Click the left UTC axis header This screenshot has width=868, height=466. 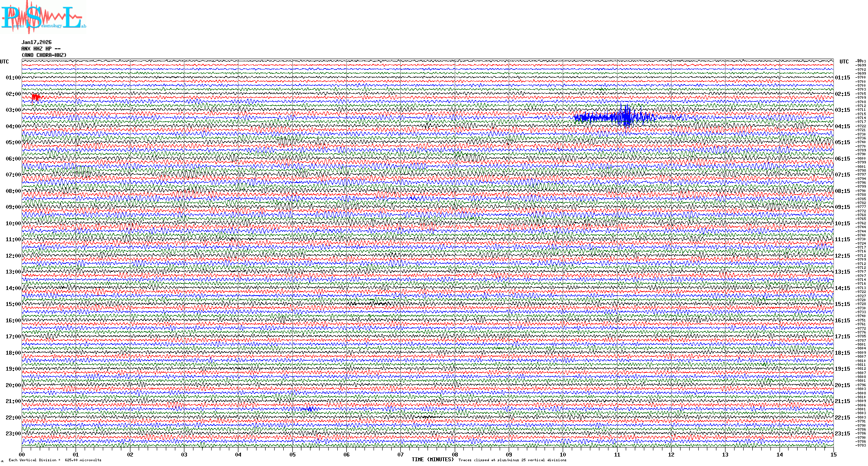(4, 62)
